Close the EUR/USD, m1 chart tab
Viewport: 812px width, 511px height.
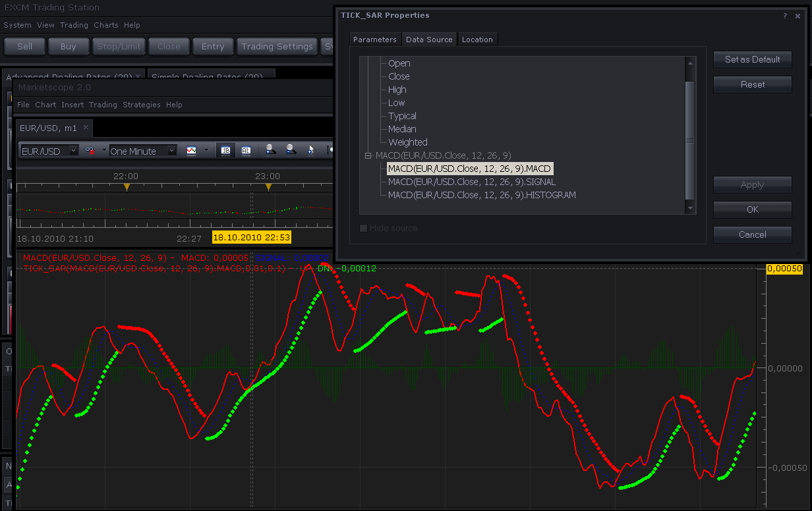(x=86, y=128)
